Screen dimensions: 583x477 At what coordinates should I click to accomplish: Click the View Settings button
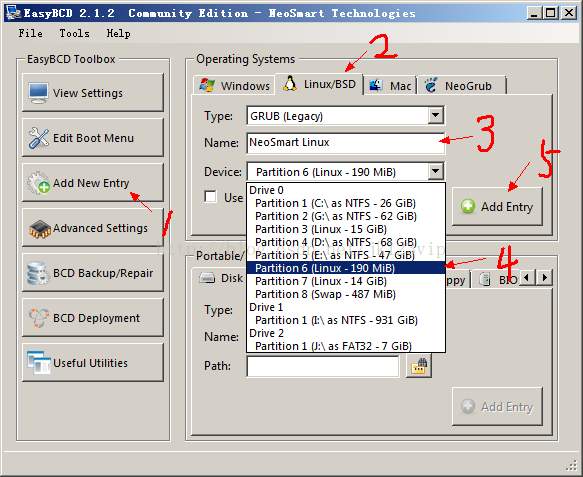coord(93,93)
